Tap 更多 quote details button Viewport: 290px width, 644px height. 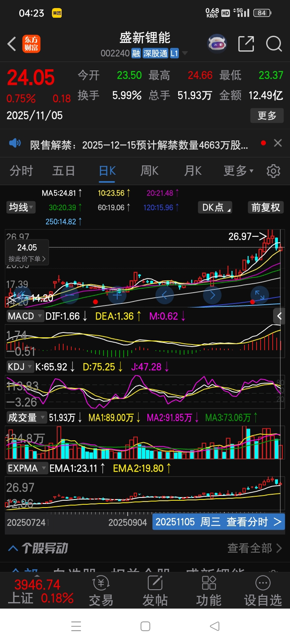pos(267,116)
